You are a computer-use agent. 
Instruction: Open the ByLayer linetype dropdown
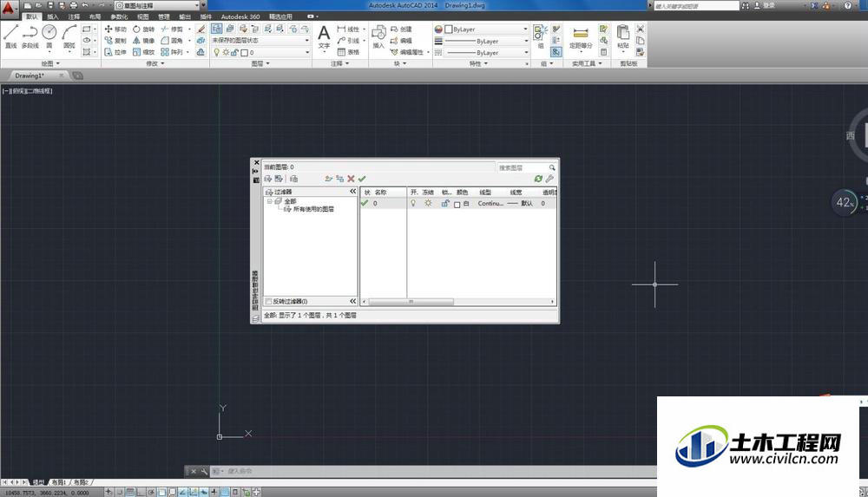487,53
